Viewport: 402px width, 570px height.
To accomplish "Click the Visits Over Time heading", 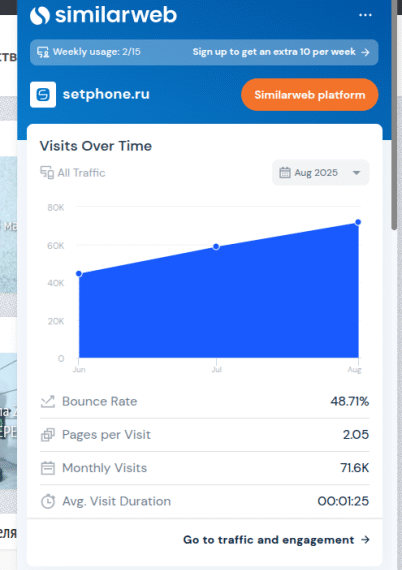I will tap(96, 146).
